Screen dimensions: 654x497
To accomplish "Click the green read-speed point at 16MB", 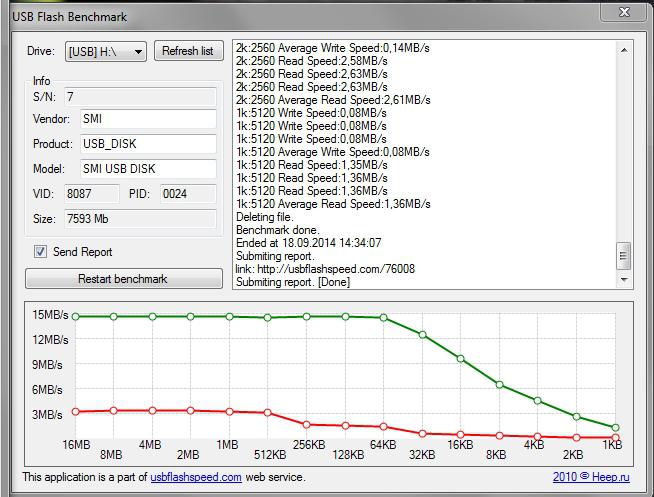I will pyautogui.click(x=75, y=316).
